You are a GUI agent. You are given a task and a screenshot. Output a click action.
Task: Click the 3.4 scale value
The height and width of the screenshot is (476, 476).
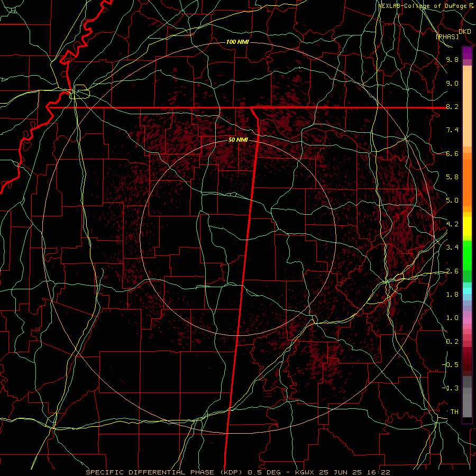pos(452,248)
